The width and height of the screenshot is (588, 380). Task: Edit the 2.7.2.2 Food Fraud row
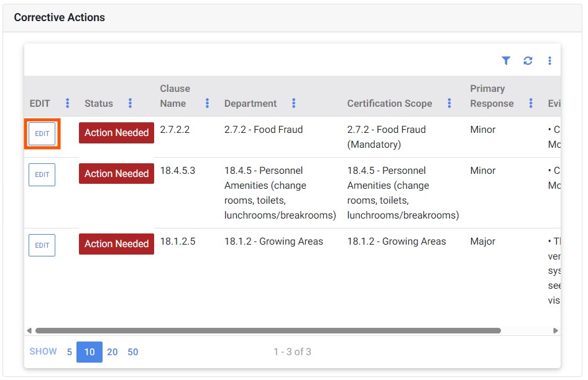point(42,134)
